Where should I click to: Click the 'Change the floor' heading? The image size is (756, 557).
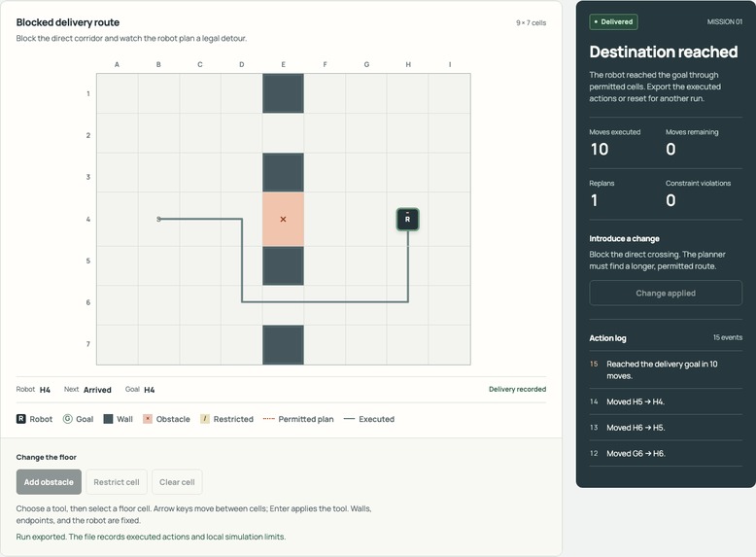click(47, 457)
